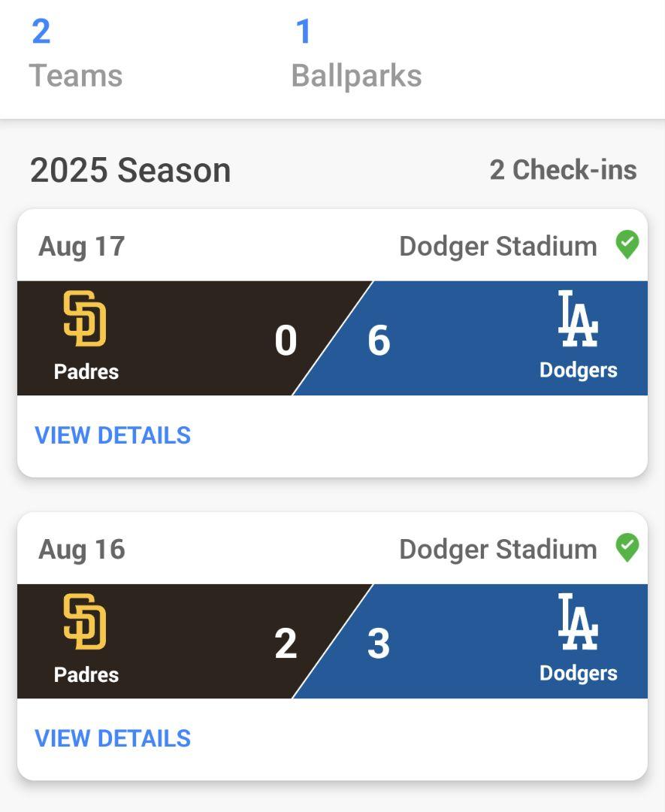Select the 2 Teams stat
The height and width of the screenshot is (812, 665).
[75, 53]
